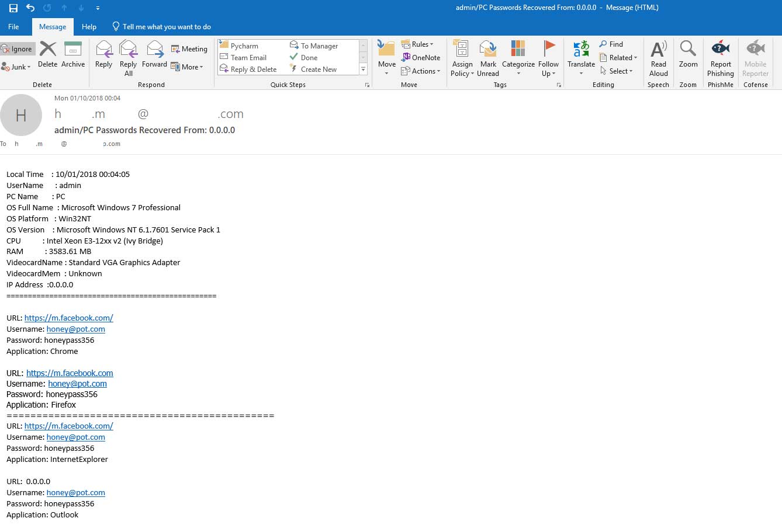
Task: Forward this email
Action: point(154,55)
